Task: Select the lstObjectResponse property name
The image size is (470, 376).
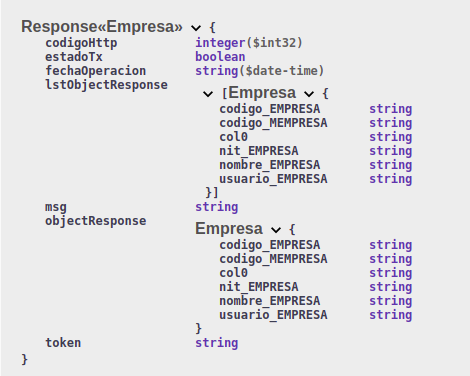Action: (107, 85)
